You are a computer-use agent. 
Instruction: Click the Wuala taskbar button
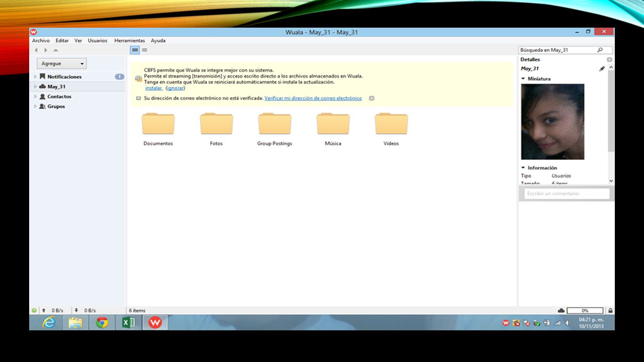pos(155,323)
